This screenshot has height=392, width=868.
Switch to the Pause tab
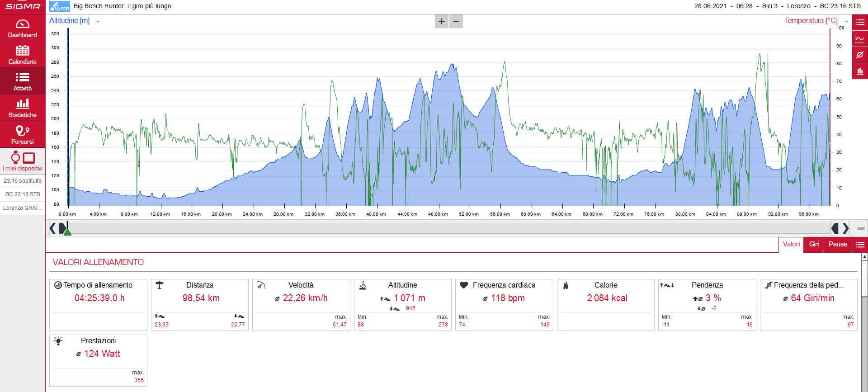[838, 245]
